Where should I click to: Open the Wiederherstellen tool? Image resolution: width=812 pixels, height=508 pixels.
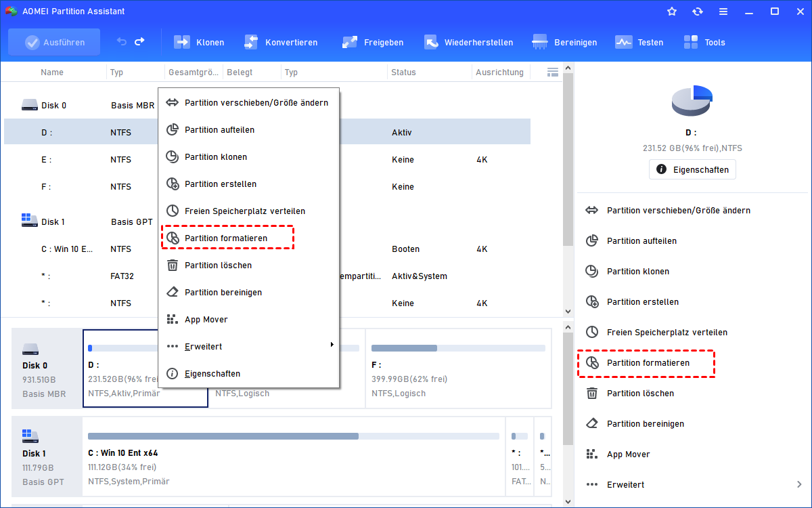point(432,42)
